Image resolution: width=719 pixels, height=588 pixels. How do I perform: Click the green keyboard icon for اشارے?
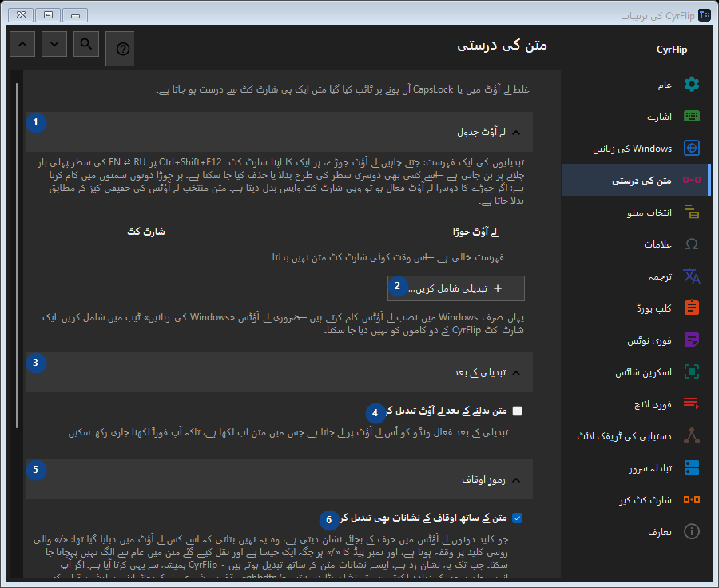[x=692, y=116]
